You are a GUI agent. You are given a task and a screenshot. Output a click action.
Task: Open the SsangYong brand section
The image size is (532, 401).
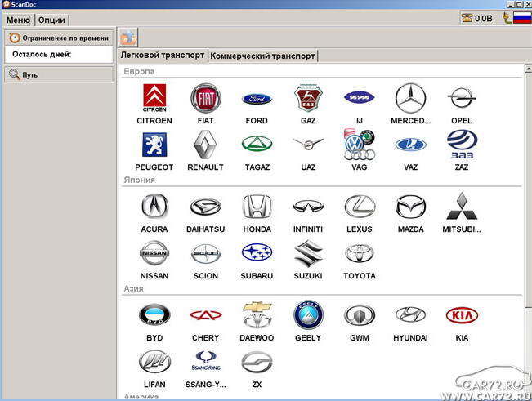pyautogui.click(x=206, y=361)
